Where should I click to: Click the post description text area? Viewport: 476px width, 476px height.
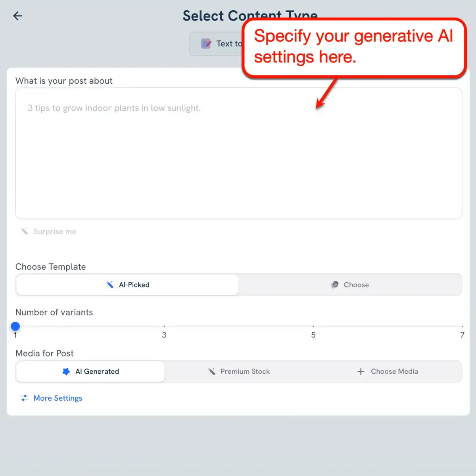[238, 154]
